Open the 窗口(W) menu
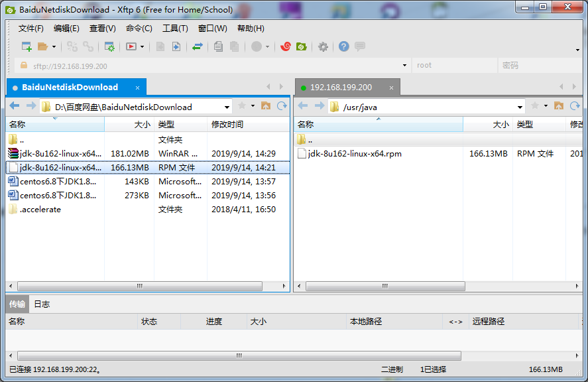The width and height of the screenshot is (588, 382). point(212,29)
